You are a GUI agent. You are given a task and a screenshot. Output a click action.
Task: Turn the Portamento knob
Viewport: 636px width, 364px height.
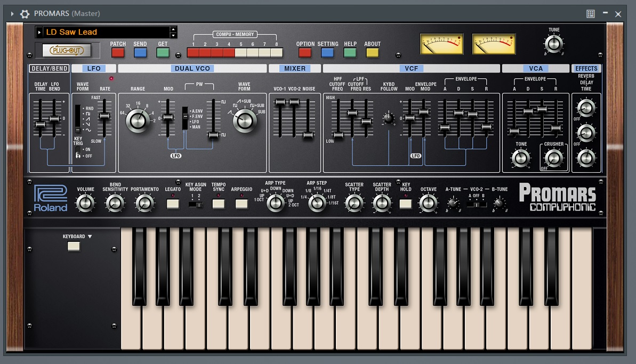[144, 203]
